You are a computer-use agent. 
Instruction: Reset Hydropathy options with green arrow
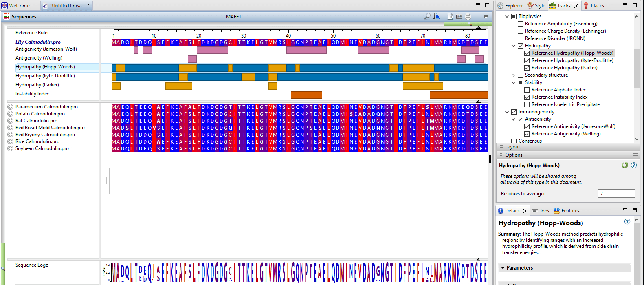(x=625, y=165)
